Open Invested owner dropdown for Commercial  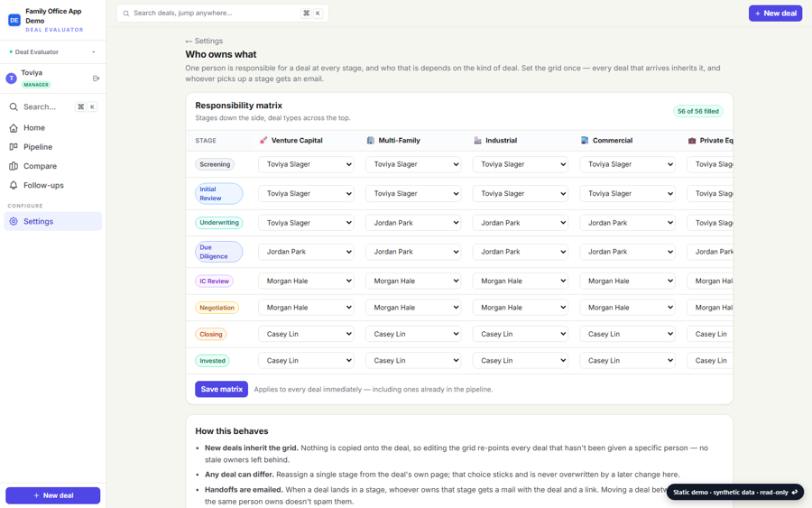627,360
